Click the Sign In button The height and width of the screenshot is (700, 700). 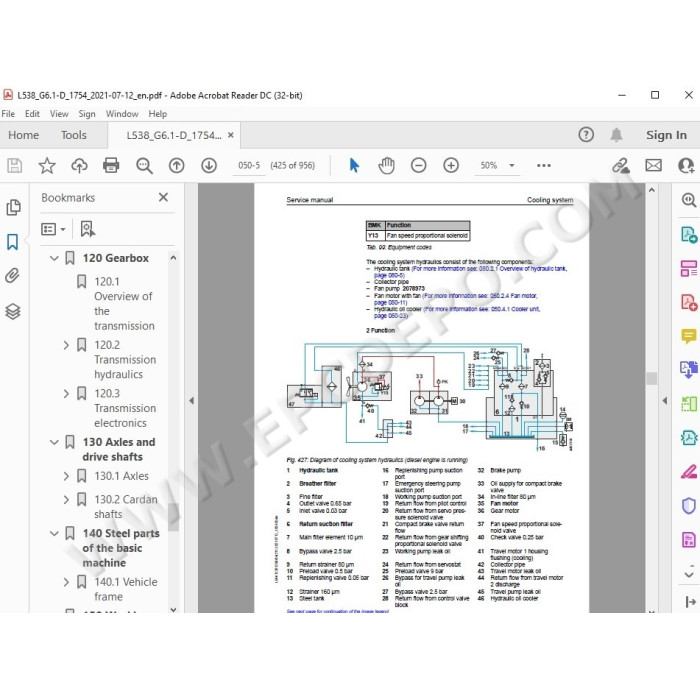click(666, 135)
